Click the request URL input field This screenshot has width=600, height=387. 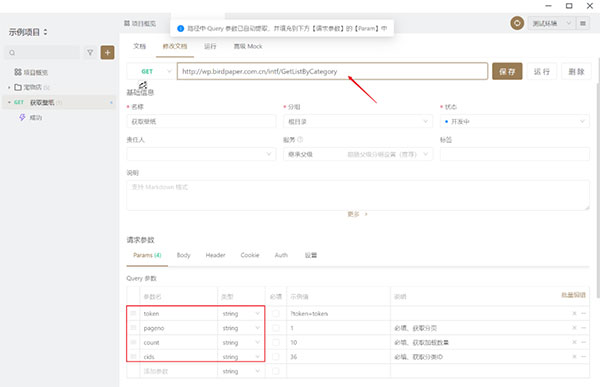(332, 71)
